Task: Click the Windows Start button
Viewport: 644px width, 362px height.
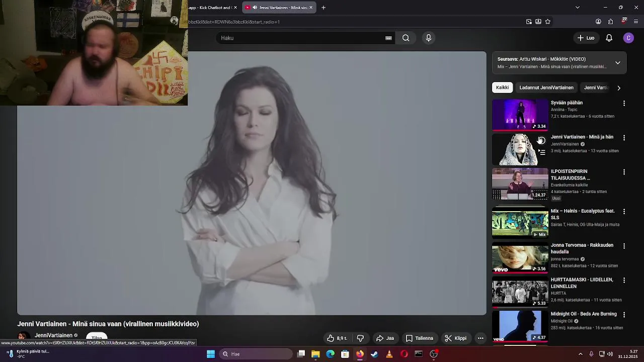Action: click(211, 354)
